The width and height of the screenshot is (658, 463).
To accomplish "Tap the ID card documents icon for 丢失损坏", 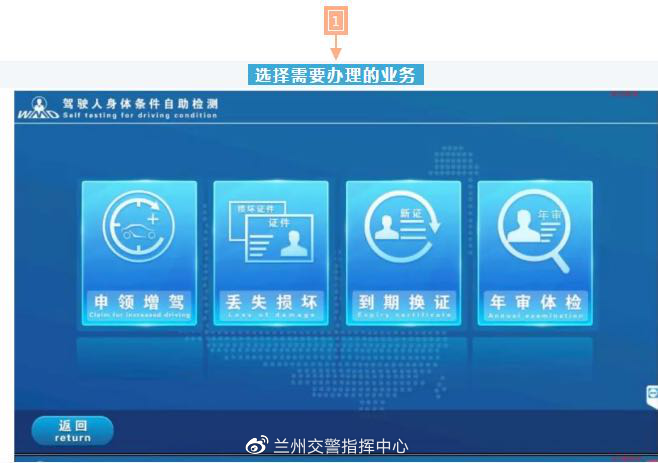I will click(270, 232).
